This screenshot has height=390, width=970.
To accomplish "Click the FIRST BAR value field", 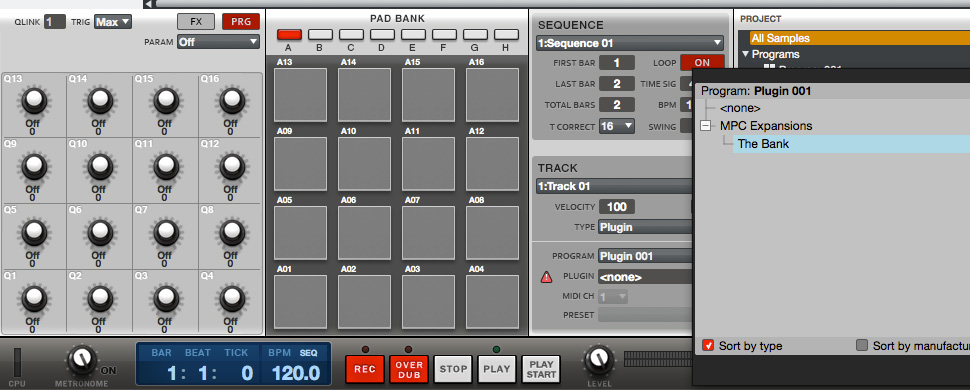I will 616,63.
